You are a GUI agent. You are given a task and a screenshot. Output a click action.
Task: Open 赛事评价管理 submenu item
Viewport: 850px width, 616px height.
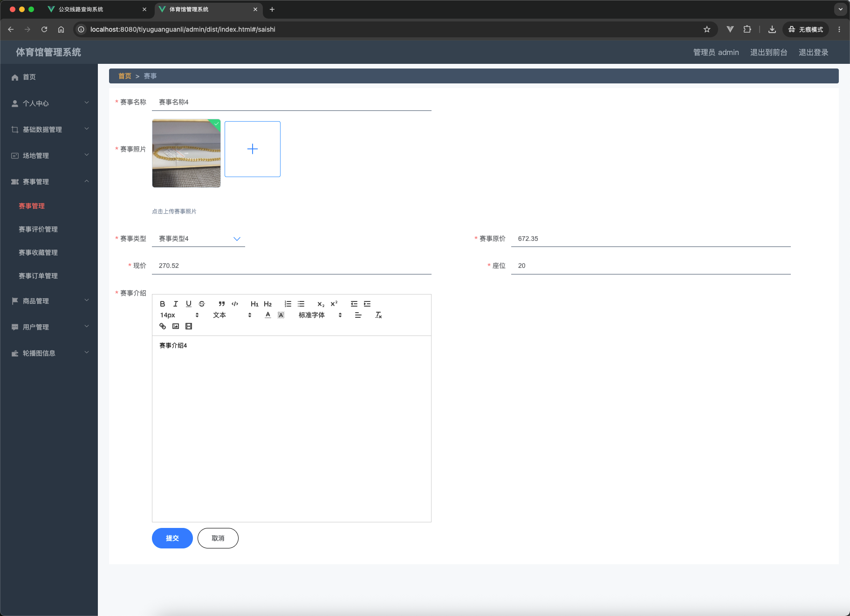(38, 229)
